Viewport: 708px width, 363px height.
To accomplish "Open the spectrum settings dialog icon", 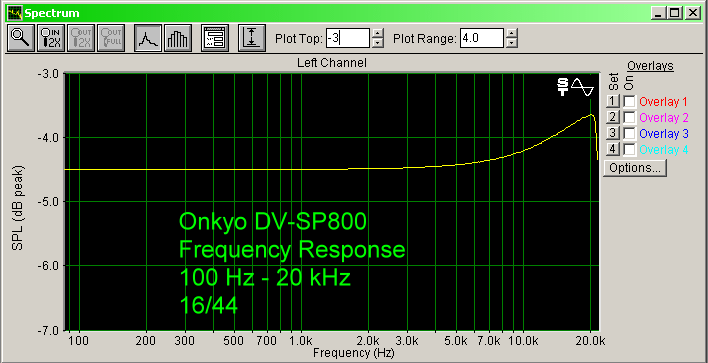I will [215, 38].
